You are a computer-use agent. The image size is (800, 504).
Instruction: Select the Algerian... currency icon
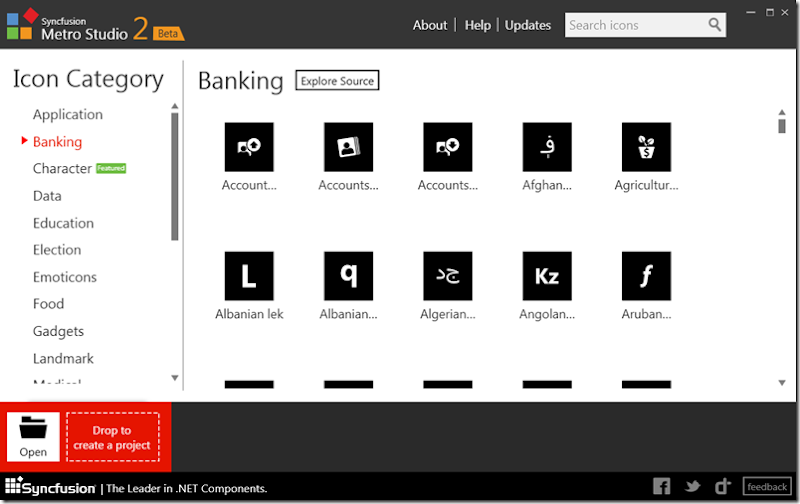(x=447, y=276)
